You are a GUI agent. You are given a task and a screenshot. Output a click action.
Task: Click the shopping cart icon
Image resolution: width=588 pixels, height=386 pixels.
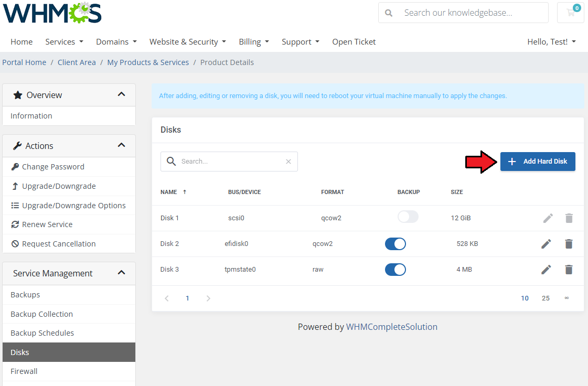pyautogui.click(x=571, y=13)
